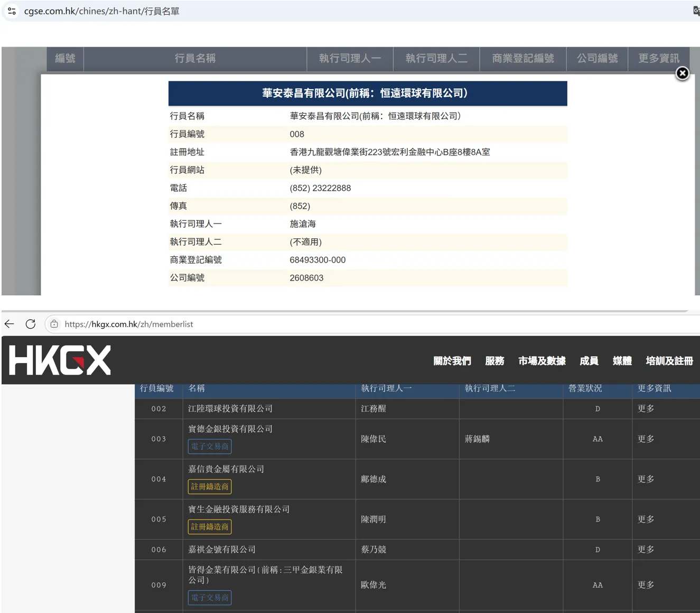Click 江陸環球投資有限公司 in HKGX list

coord(230,408)
